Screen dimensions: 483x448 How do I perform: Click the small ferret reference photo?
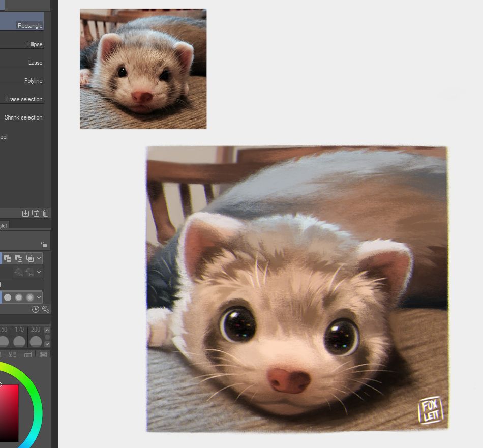tap(143, 69)
